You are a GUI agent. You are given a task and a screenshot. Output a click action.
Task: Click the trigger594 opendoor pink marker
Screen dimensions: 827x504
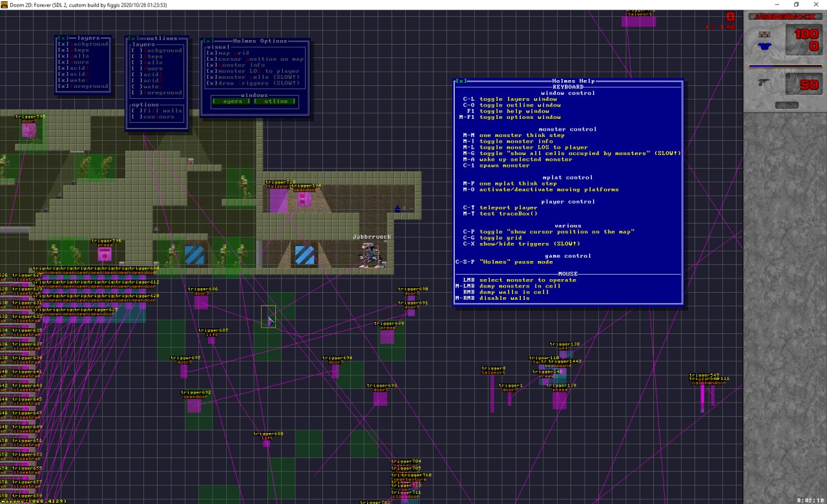point(304,199)
